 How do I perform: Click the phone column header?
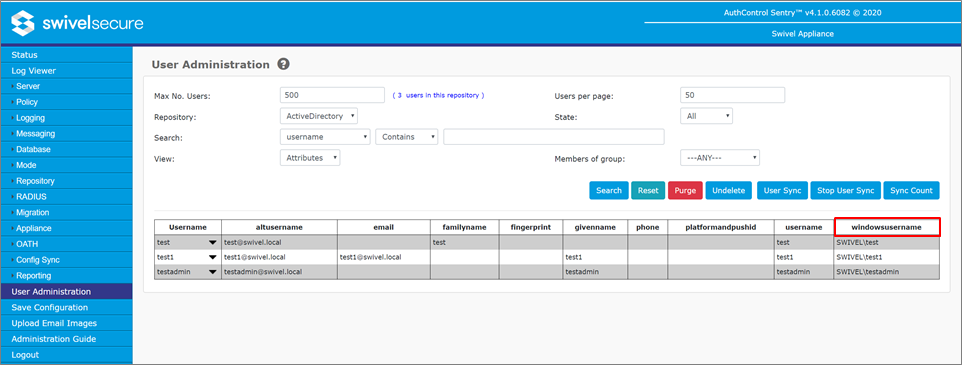pyautogui.click(x=647, y=228)
